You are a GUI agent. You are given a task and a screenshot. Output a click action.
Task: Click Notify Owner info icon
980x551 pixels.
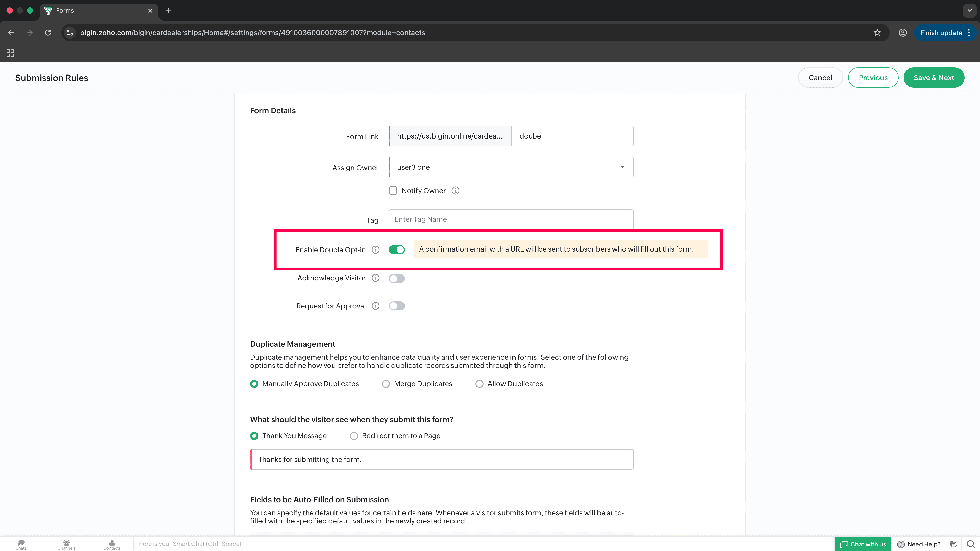coord(455,191)
